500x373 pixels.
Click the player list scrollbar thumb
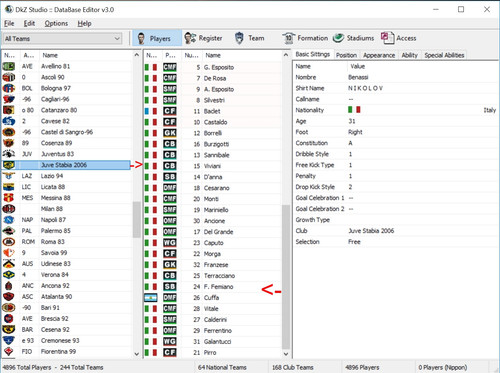tap(286, 277)
